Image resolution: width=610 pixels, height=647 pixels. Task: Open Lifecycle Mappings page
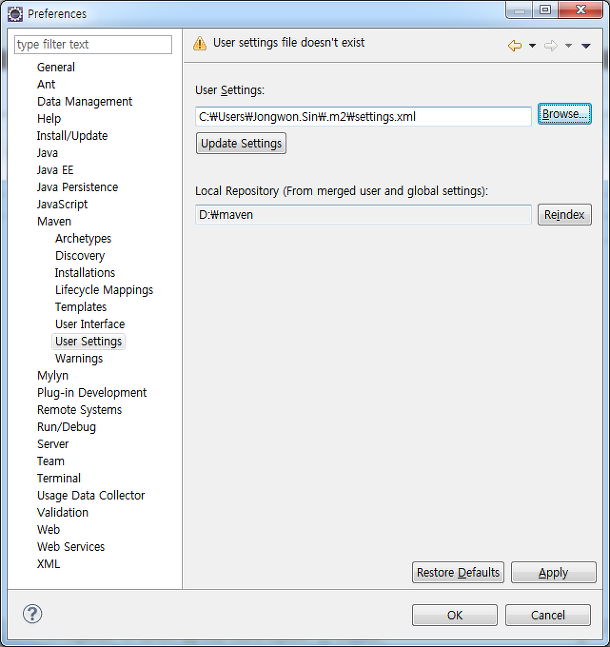pyautogui.click(x=104, y=290)
